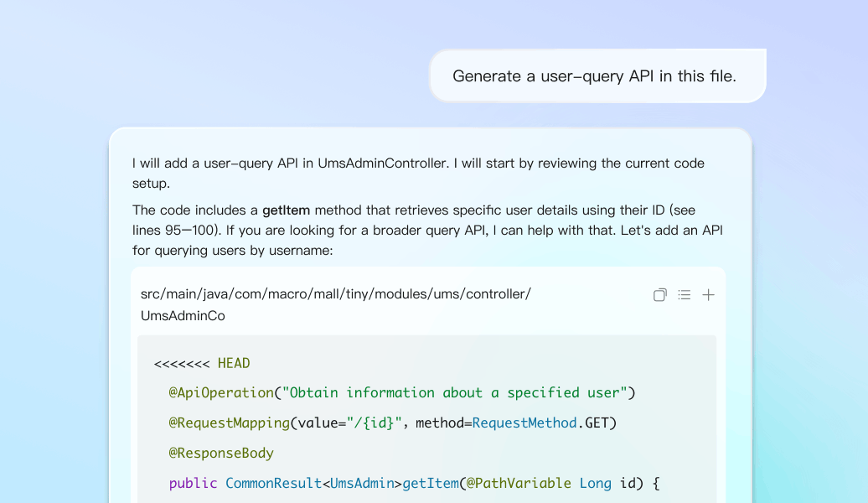Click the list view icon in code header
The image size is (868, 503).
pyautogui.click(x=685, y=295)
